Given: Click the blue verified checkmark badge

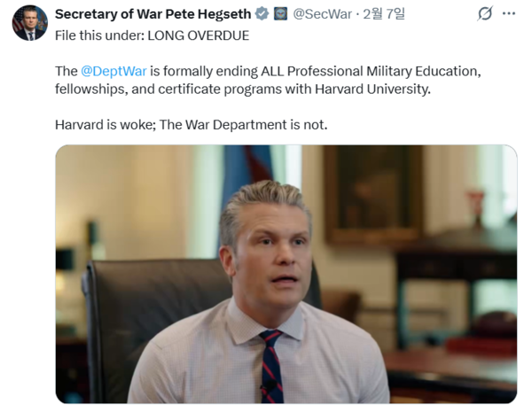Looking at the screenshot, I should pyautogui.click(x=262, y=14).
